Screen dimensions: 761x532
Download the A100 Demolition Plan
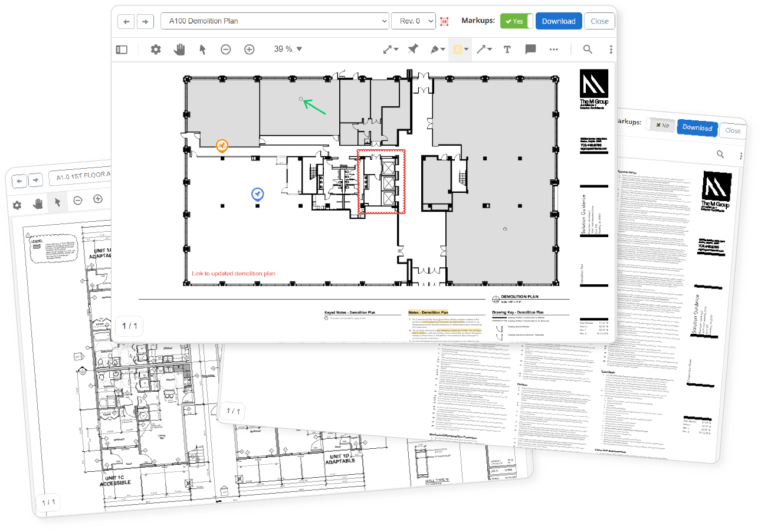pos(559,21)
